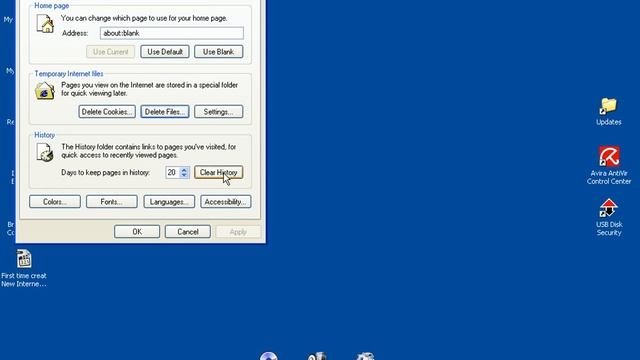Click the Use Blank button
The image size is (640, 360).
click(x=218, y=52)
